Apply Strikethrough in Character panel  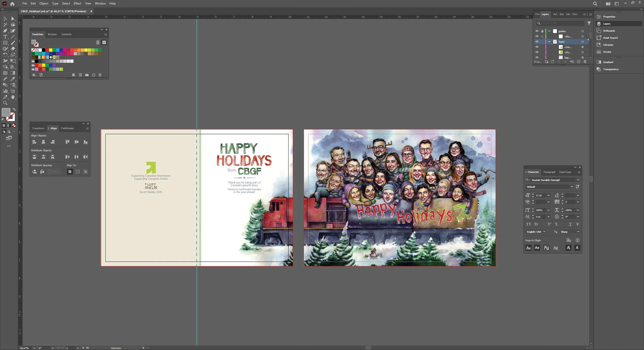pos(578,224)
